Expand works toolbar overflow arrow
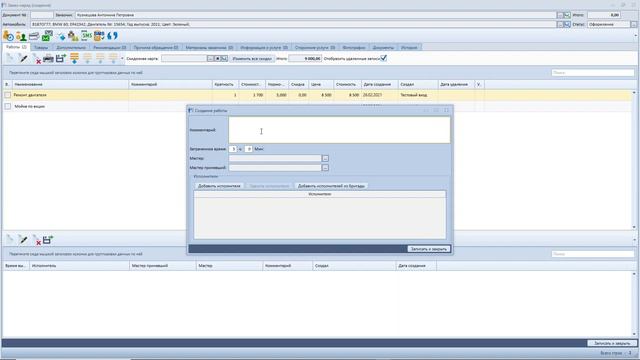Image resolution: width=640 pixels, height=360 pixels. tap(122, 59)
